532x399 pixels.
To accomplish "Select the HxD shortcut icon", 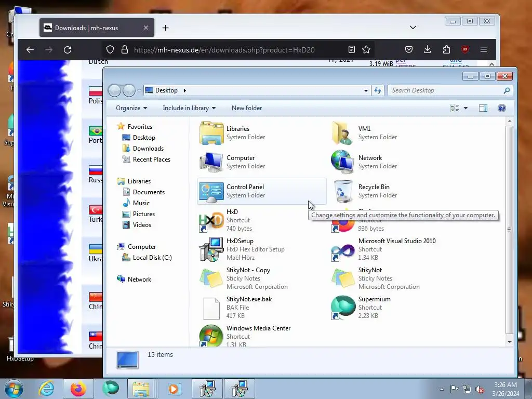I will 211,220.
